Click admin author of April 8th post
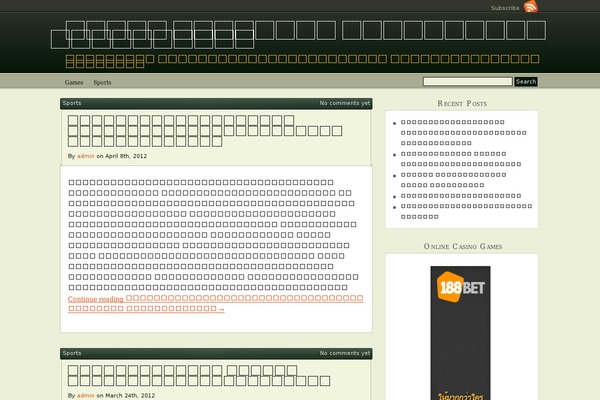 pos(85,156)
